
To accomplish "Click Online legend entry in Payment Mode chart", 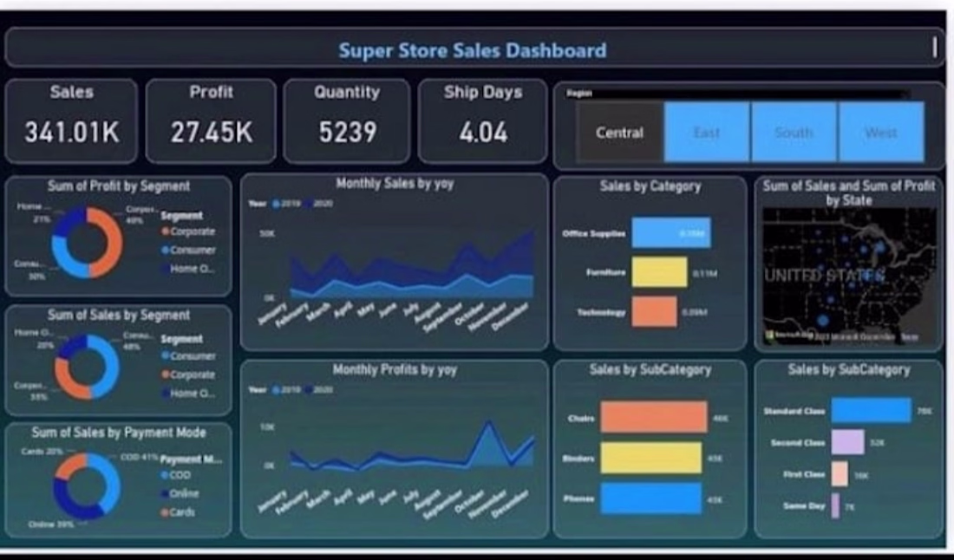I will (180, 493).
